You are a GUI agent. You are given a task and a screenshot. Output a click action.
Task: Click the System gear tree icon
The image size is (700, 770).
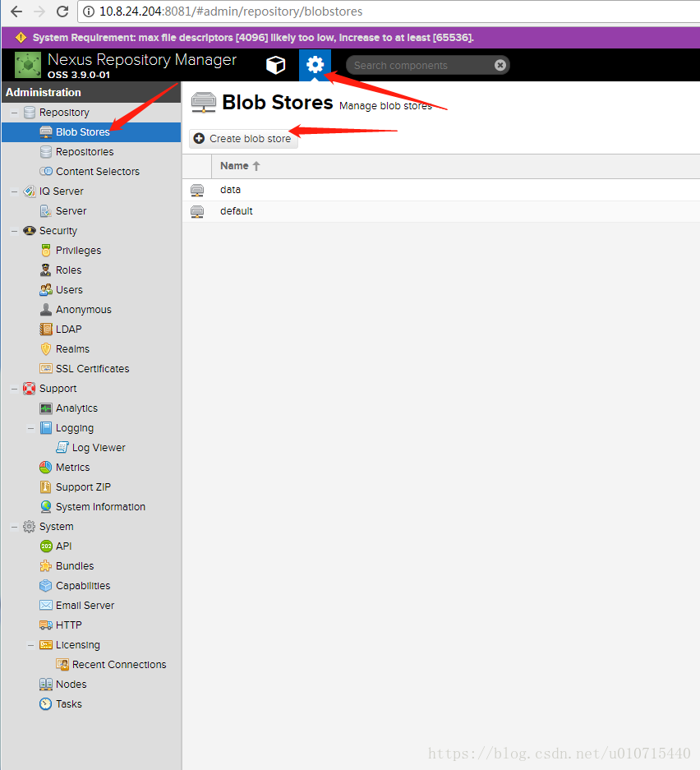[30, 527]
